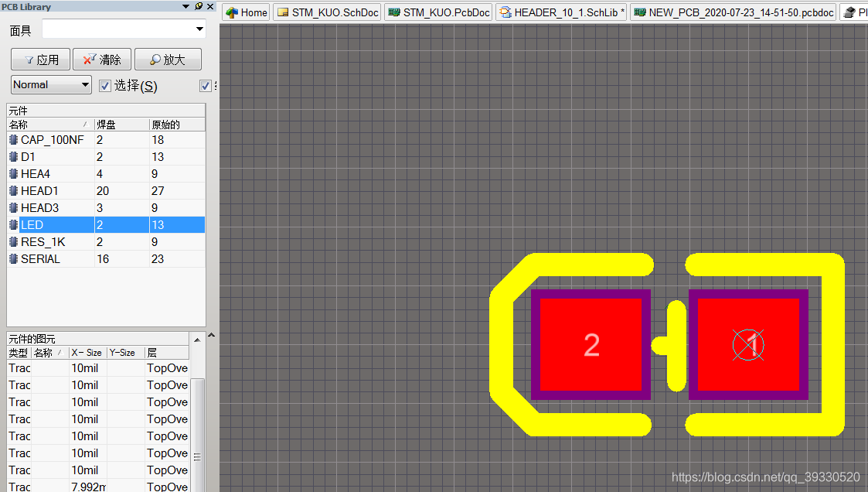Select the CAP_100NF component name

(x=52, y=139)
